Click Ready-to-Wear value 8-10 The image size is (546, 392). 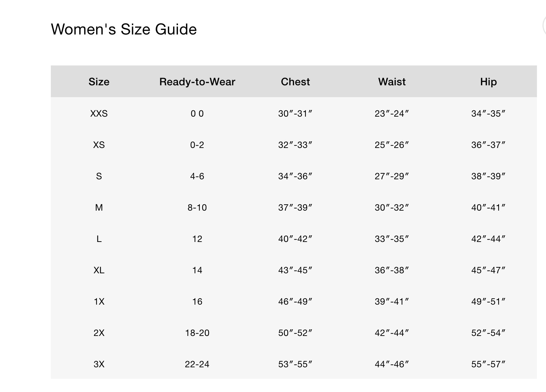(x=197, y=207)
